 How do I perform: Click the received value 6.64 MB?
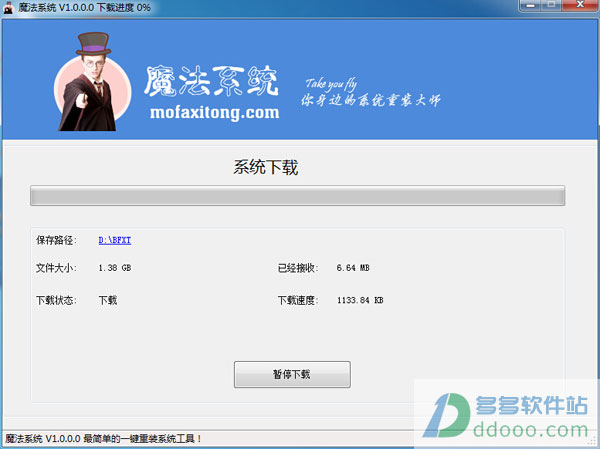click(353, 268)
